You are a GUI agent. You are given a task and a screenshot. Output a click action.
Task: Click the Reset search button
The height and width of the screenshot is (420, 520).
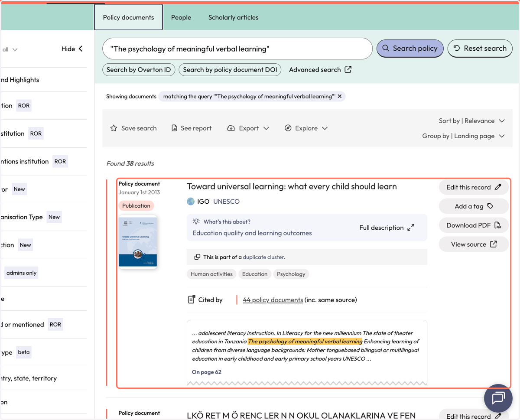480,48
